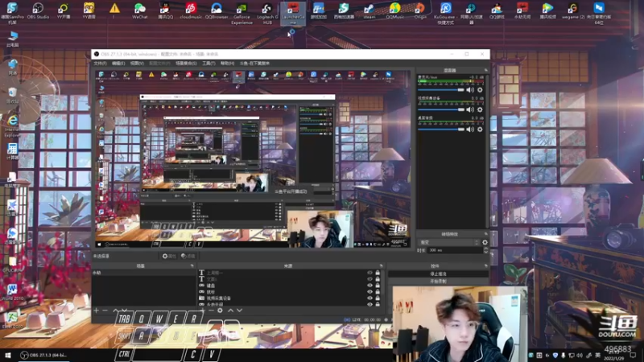
Task: Open the OBS Studio desktop shortcut
Action: [38, 10]
